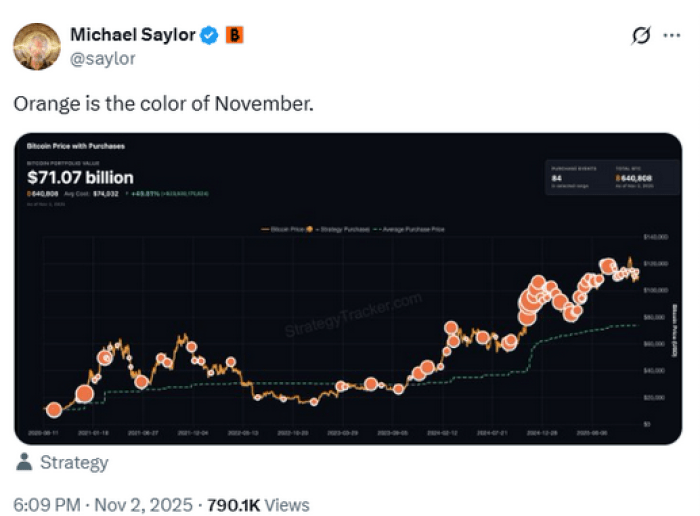Image resolution: width=700 pixels, height=516 pixels.
Task: Open the three-dot more options menu
Action: [x=673, y=37]
